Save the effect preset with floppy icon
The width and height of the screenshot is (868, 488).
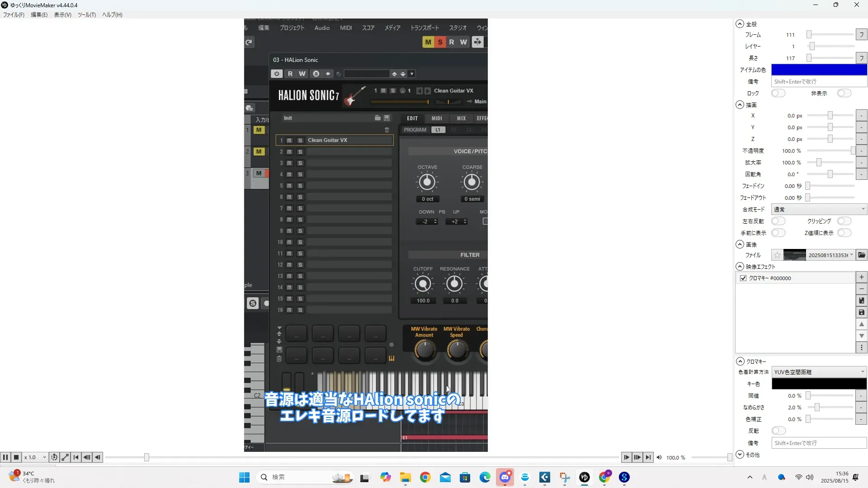[x=862, y=313]
